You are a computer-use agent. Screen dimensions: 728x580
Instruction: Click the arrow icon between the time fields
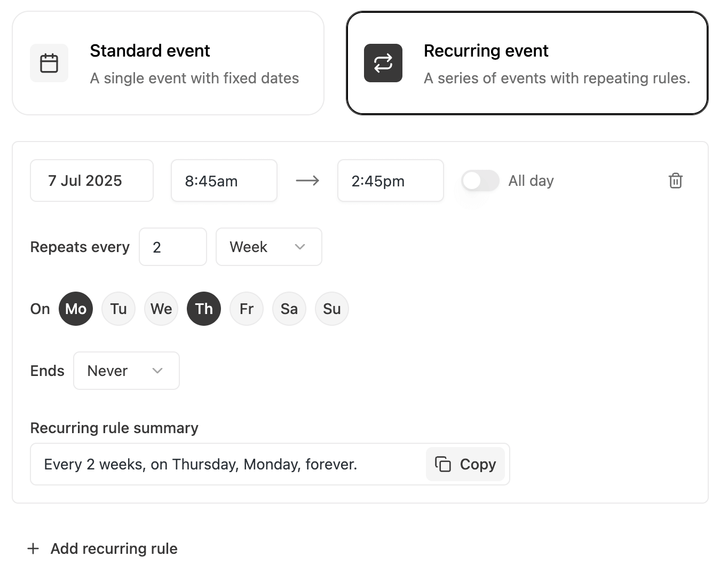coord(306,181)
